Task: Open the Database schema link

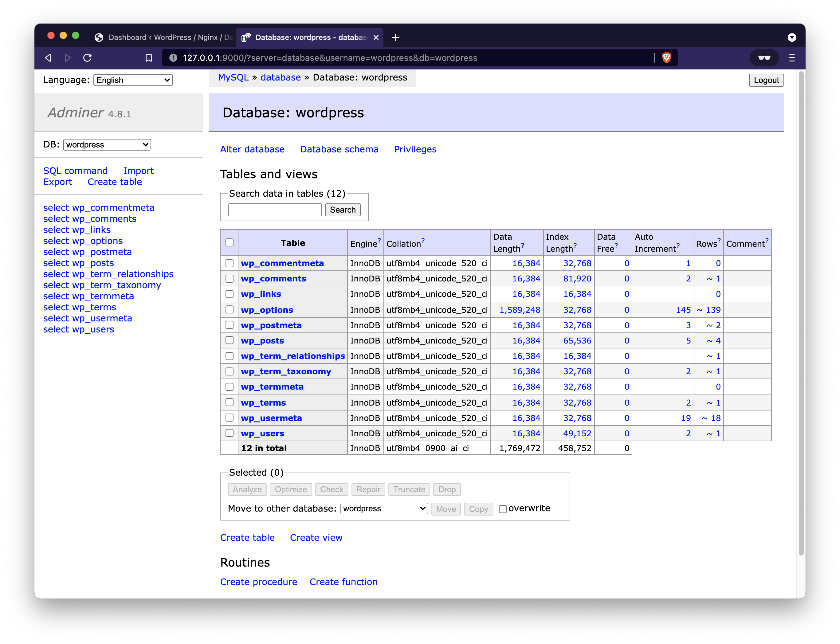Action: 339,149
